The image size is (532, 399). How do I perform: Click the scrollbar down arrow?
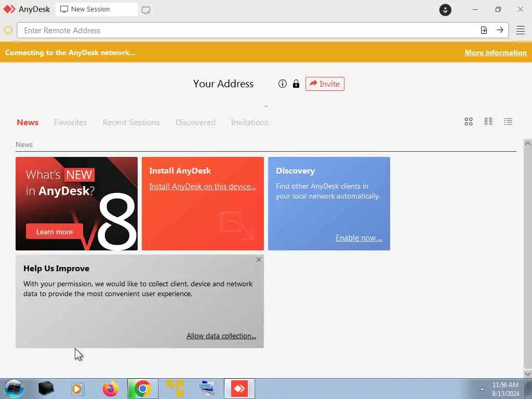tap(528, 373)
